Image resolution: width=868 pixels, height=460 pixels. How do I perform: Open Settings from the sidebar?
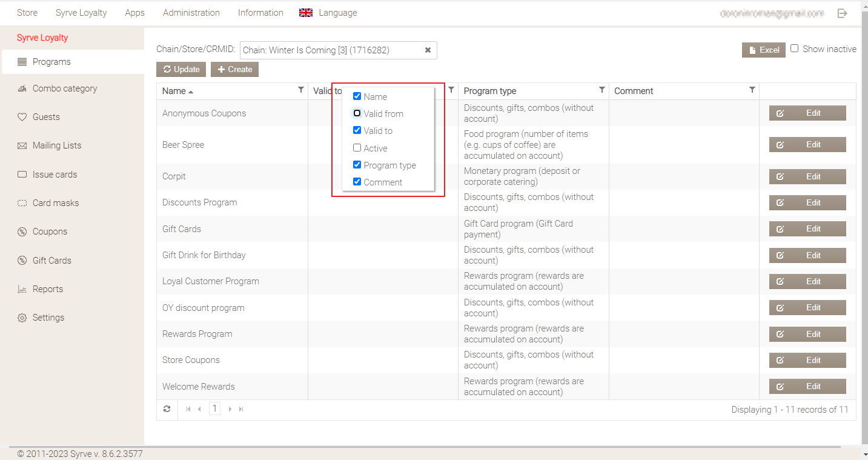48,318
